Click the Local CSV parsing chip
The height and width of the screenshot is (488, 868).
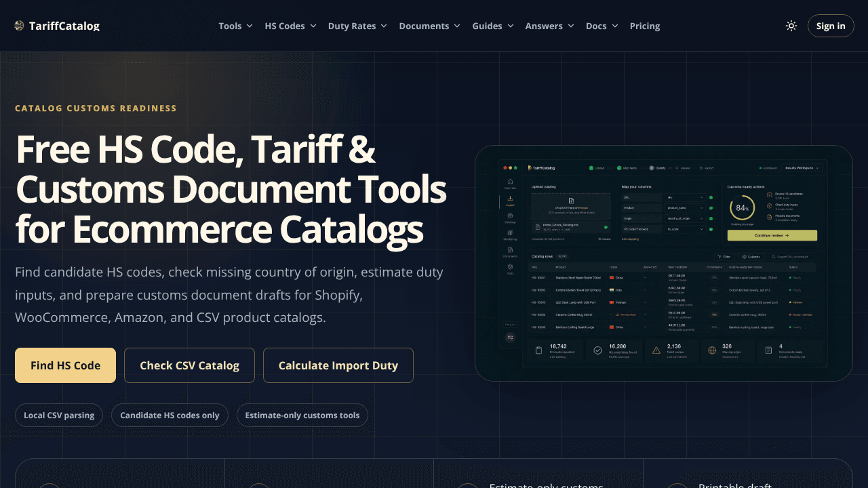coord(59,415)
